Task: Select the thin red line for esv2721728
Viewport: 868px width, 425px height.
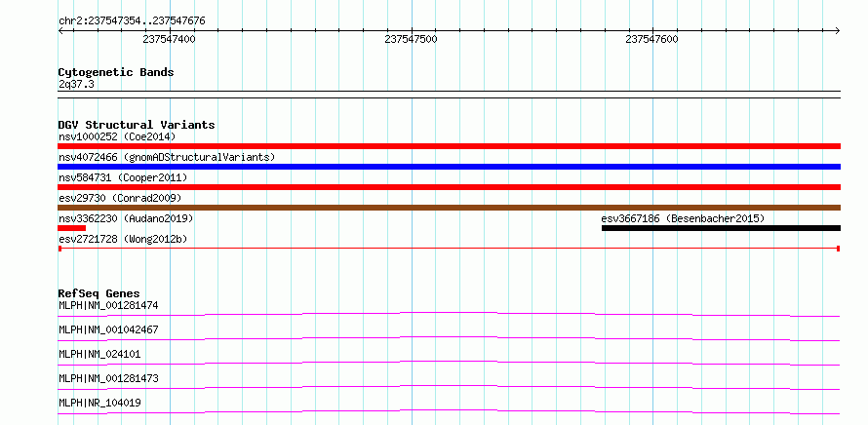Action: point(449,249)
